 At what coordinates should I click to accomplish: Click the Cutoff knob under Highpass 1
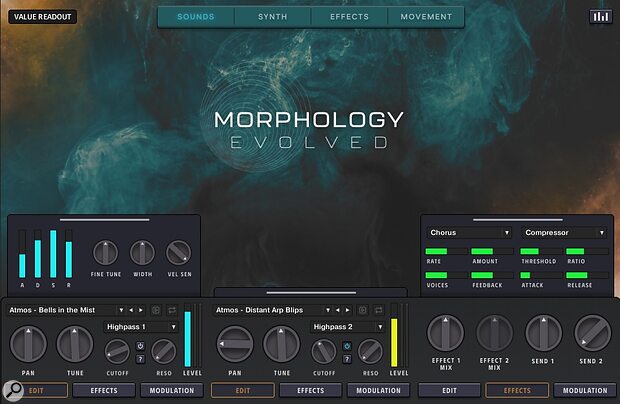coord(117,351)
